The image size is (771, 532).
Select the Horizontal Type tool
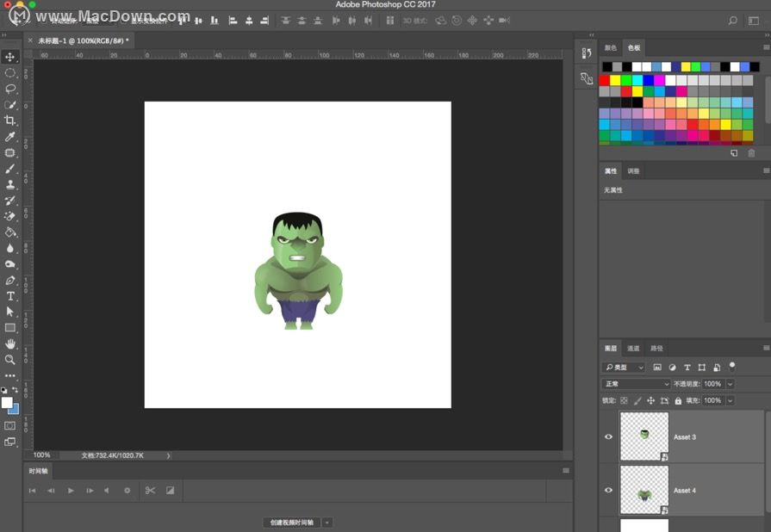(9, 296)
